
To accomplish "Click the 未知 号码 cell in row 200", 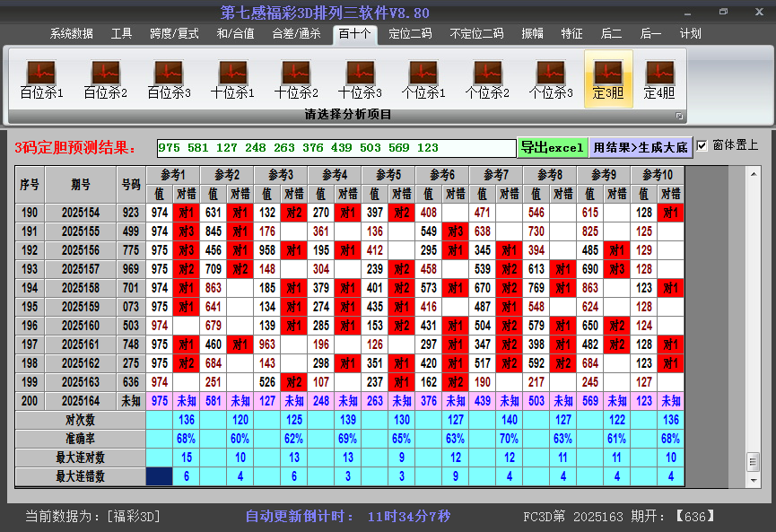I will (x=131, y=401).
